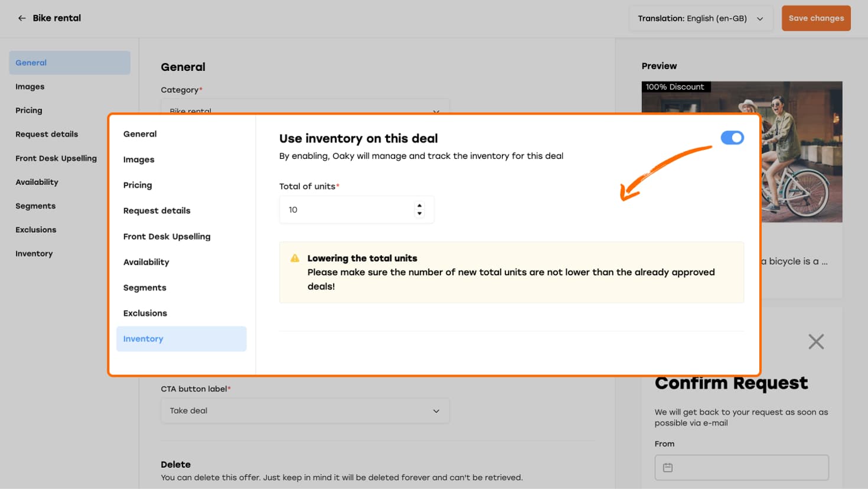Go to Front Desk Upselling in highlighted menu
Screen dimensions: 868x489
coord(167,236)
